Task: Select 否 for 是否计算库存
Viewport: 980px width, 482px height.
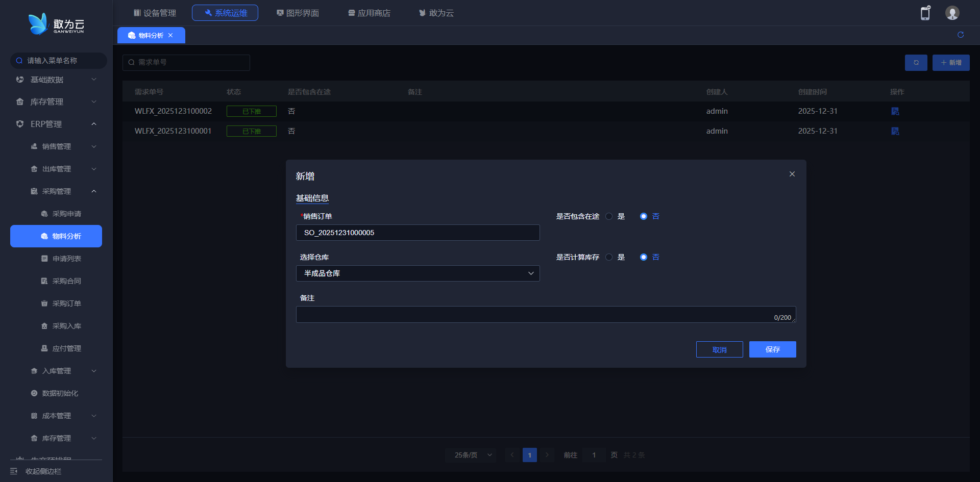Action: point(644,257)
